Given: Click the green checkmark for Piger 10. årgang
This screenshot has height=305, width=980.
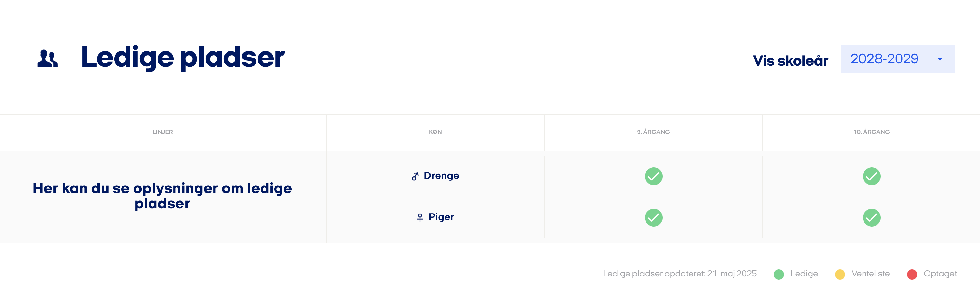Looking at the screenshot, I should pos(871,217).
